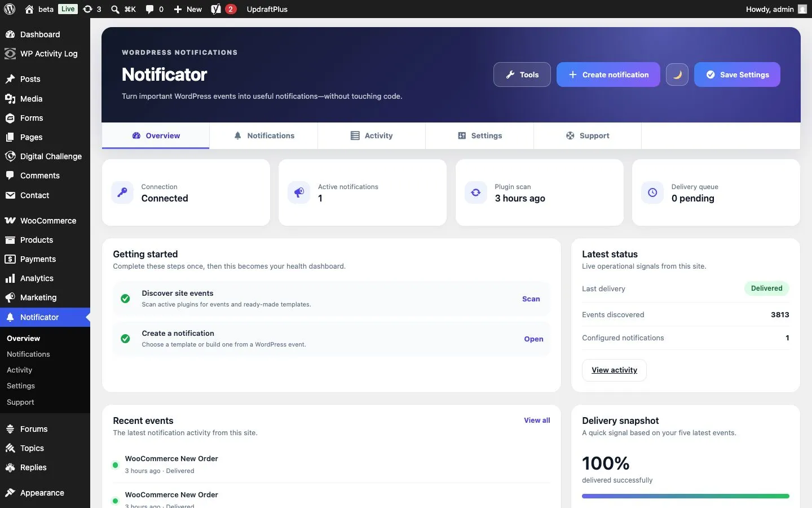
Task: Click the delivery success progress bar
Action: pos(686,496)
